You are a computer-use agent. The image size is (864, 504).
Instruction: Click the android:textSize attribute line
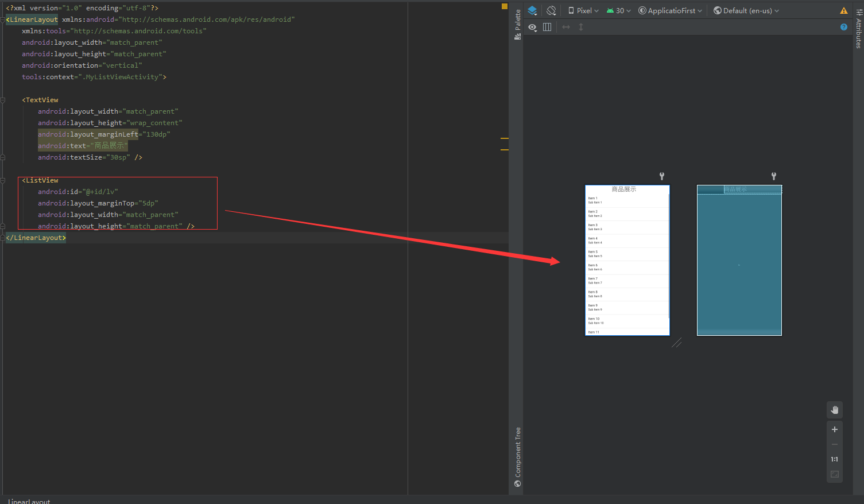[x=90, y=157]
